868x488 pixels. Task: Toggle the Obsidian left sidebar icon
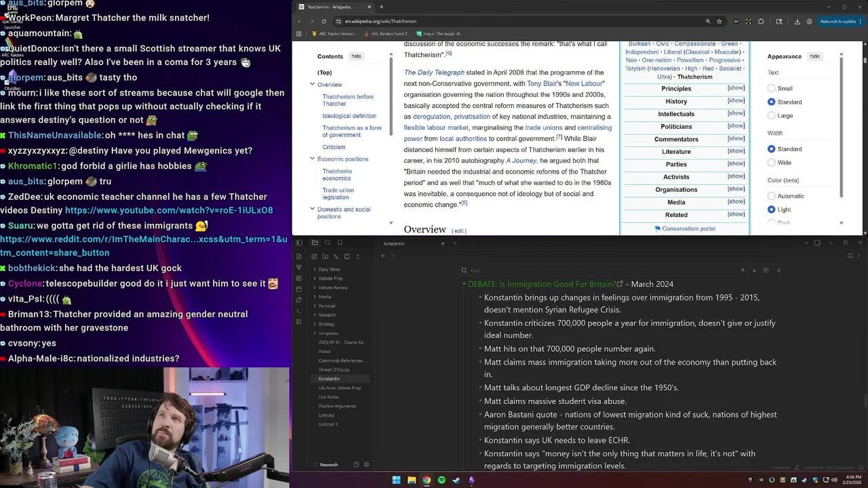click(x=299, y=243)
